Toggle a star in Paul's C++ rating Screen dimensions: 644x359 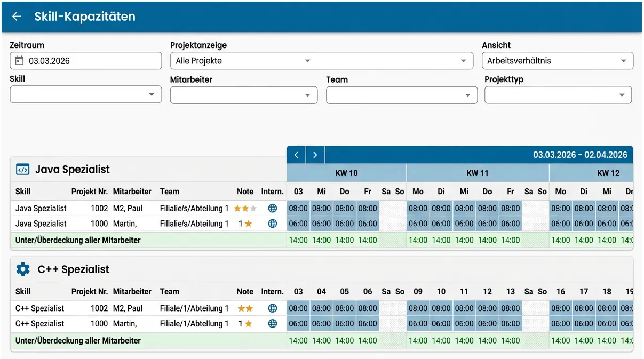point(245,308)
